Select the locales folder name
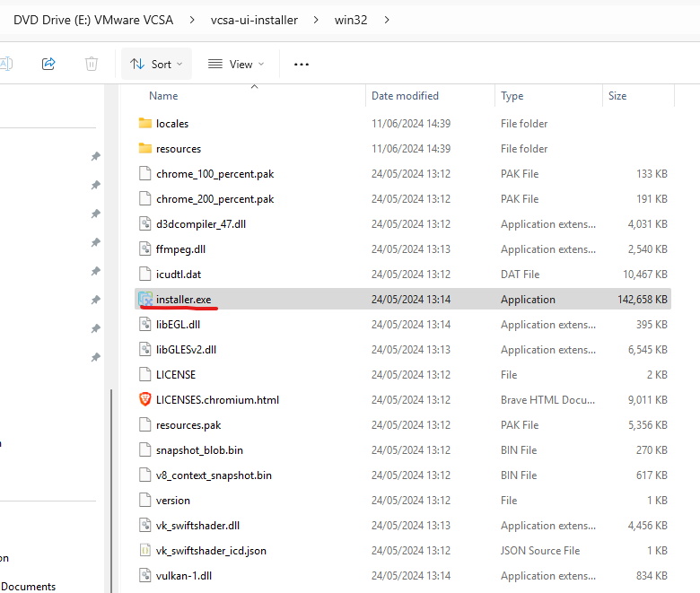 [172, 124]
